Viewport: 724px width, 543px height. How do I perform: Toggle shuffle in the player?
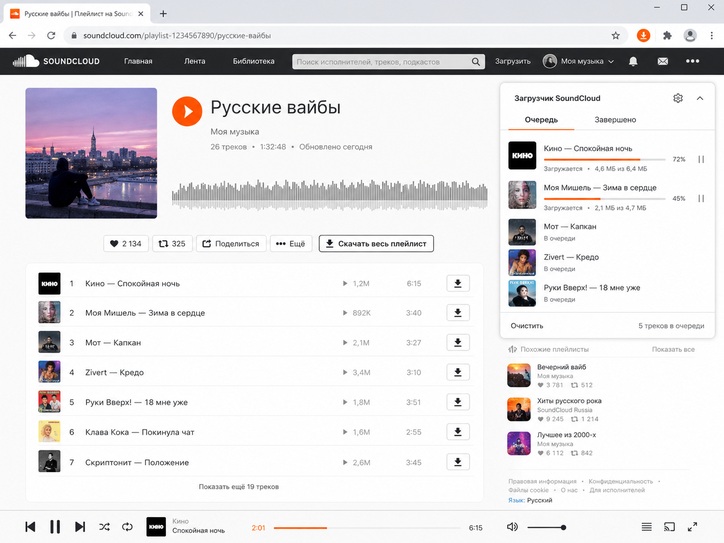tap(104, 527)
